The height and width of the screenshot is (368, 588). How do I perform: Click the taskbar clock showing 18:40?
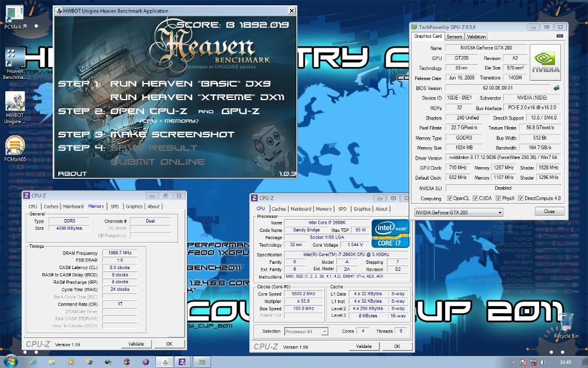565,362
